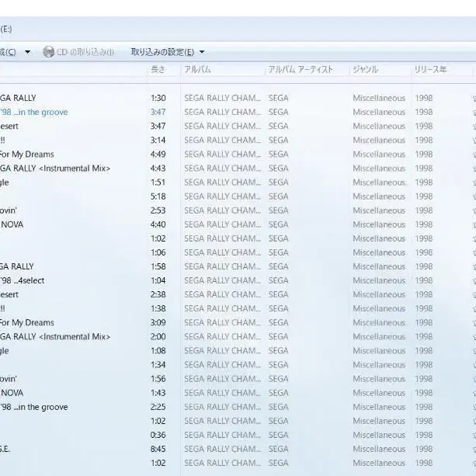This screenshot has width=476, height=476.
Task: Click the 5:18 length cell
Action: click(158, 196)
